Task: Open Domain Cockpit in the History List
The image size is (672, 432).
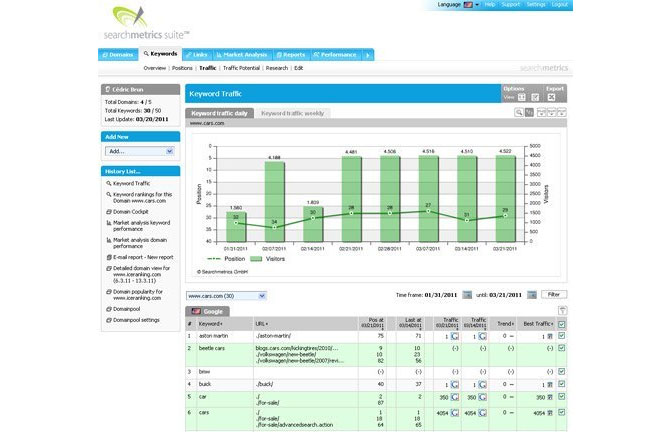Action: point(131,212)
